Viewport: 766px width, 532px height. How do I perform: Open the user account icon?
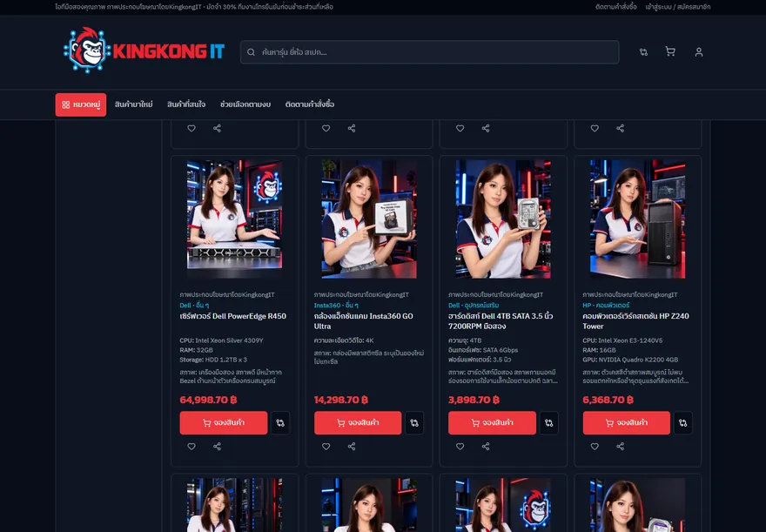[x=699, y=51]
